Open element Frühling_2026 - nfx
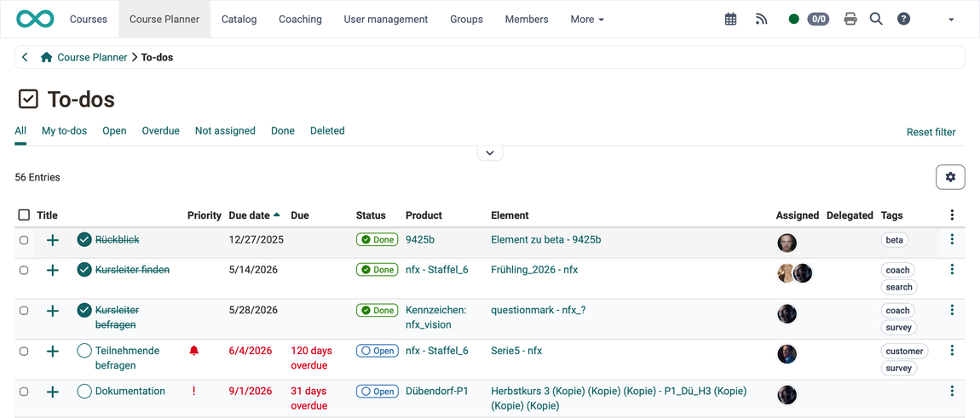Image resolution: width=980 pixels, height=418 pixels. pyautogui.click(x=535, y=269)
